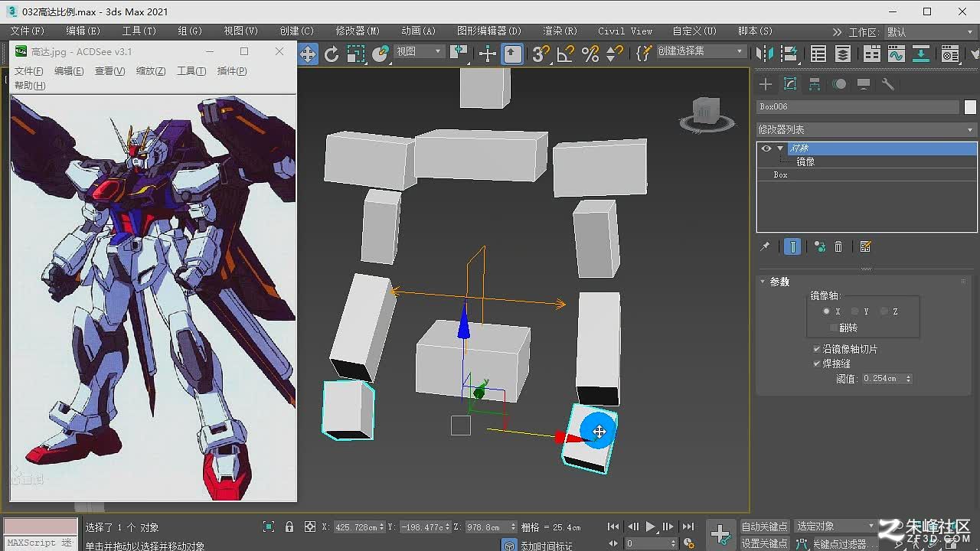
Task: Open Edit Named Selection Sets
Action: point(644,54)
